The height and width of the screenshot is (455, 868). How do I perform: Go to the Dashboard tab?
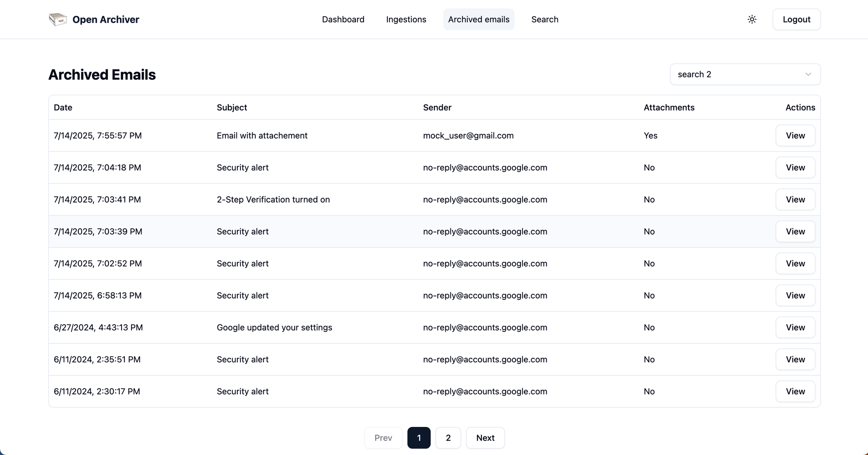click(343, 19)
